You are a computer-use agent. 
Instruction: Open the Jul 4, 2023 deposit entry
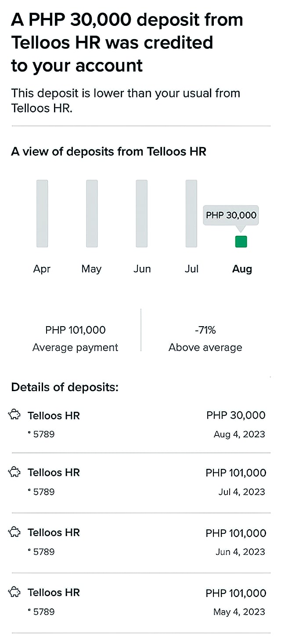pos(140,482)
